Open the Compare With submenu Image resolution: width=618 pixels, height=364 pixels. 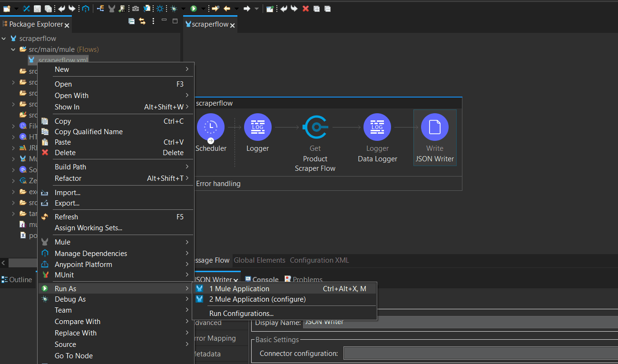pyautogui.click(x=117, y=322)
